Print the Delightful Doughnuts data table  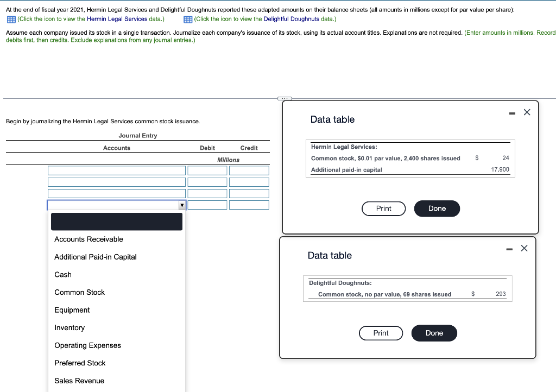[381, 333]
